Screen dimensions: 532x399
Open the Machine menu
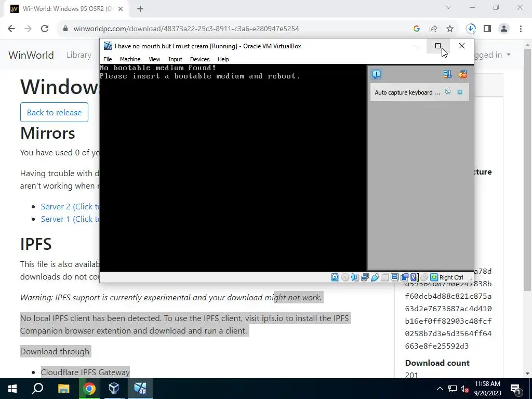(130, 59)
